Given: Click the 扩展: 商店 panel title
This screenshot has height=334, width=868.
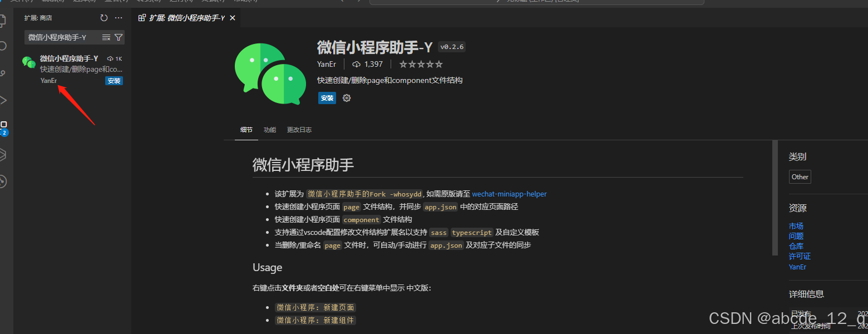Looking at the screenshot, I should point(38,18).
